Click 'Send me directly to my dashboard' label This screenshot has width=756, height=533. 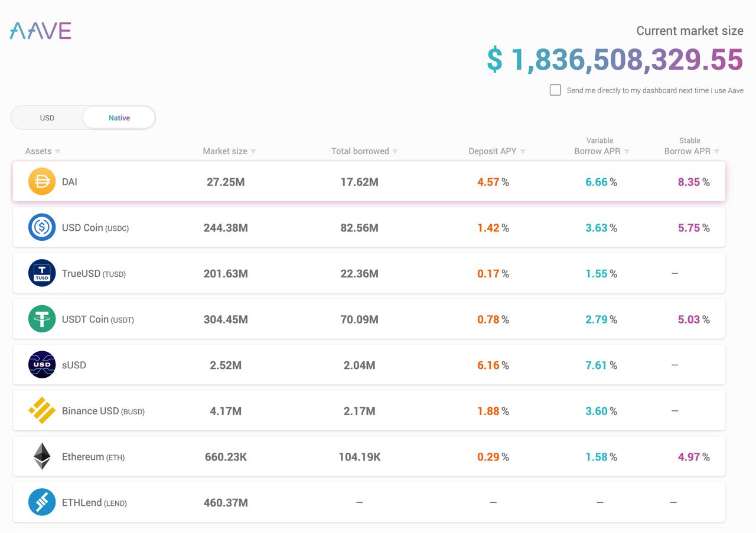(x=655, y=90)
